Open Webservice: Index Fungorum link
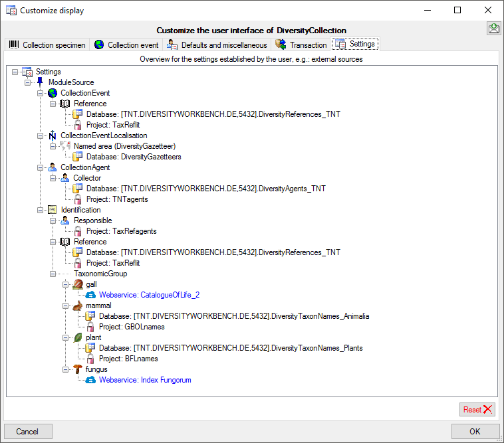The height and width of the screenshot is (443, 504). pyautogui.click(x=145, y=380)
